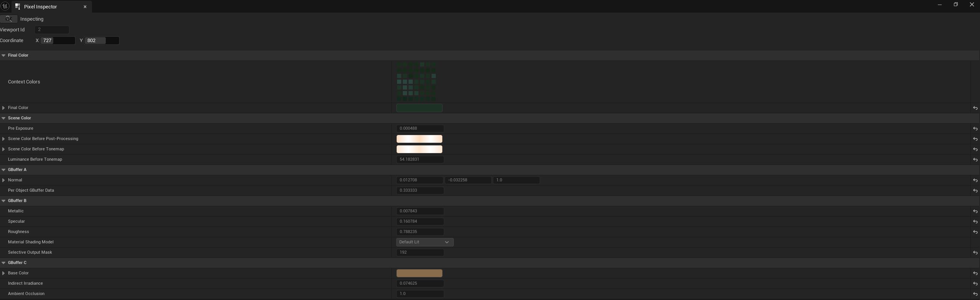Screen dimensions: 980x300
Task: Open the Material Shading Model dropdown
Action: point(425,242)
